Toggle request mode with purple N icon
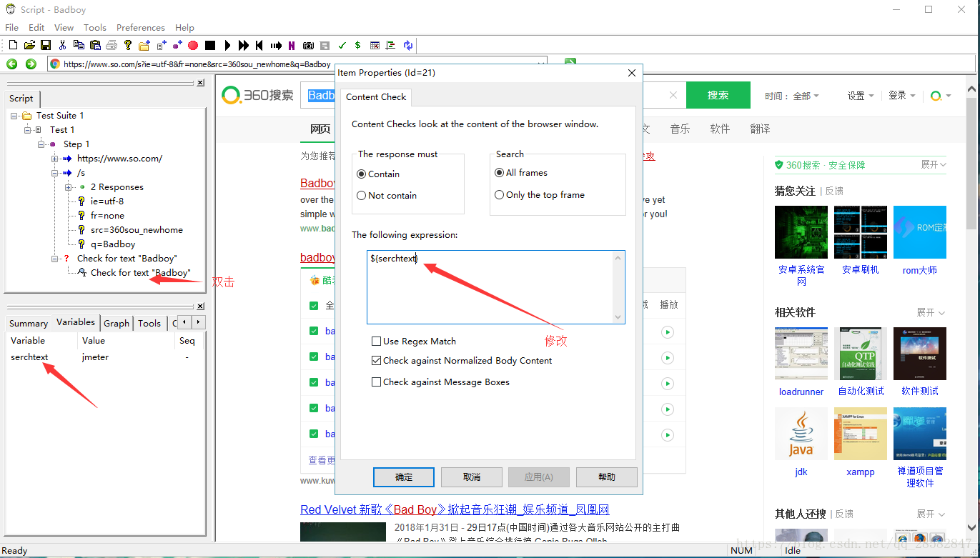Screen dimensions: 980x558 coord(292,45)
